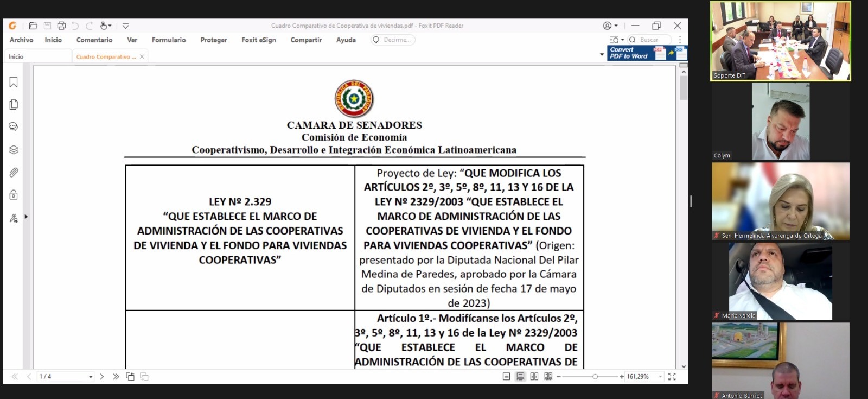Zoom out with the minus button

point(559,377)
